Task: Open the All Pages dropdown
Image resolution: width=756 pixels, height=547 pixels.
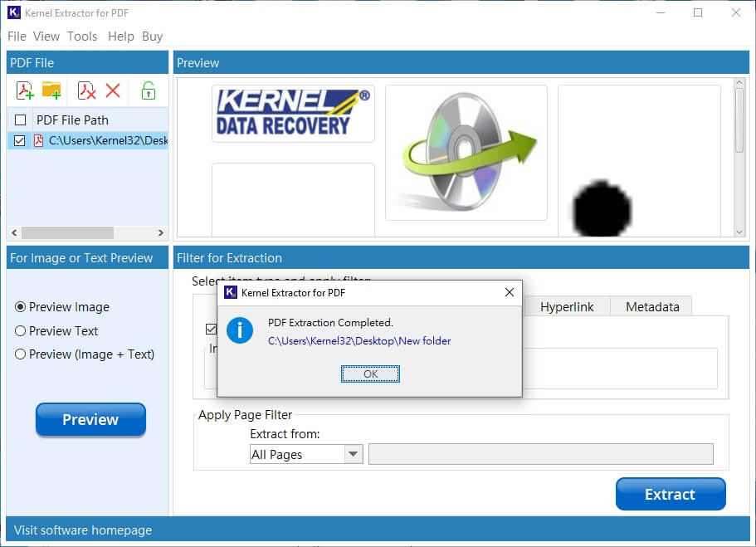Action: (x=353, y=454)
